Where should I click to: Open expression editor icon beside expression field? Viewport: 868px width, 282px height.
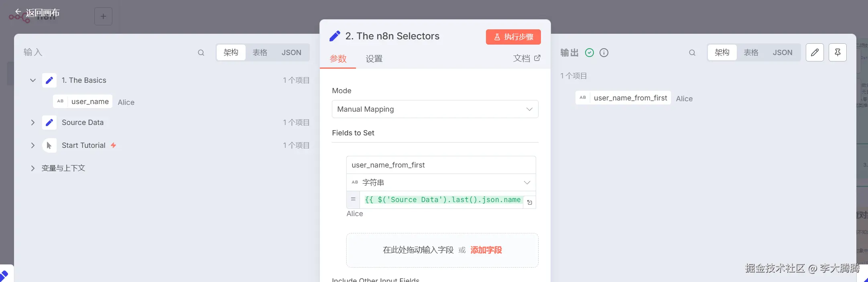tap(530, 202)
